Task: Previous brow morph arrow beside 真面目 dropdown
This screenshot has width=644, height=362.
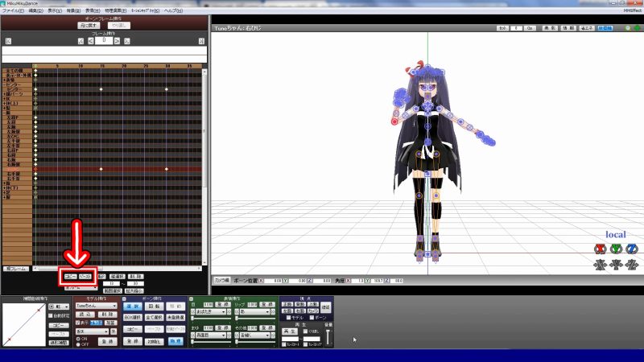Action: [x=193, y=335]
